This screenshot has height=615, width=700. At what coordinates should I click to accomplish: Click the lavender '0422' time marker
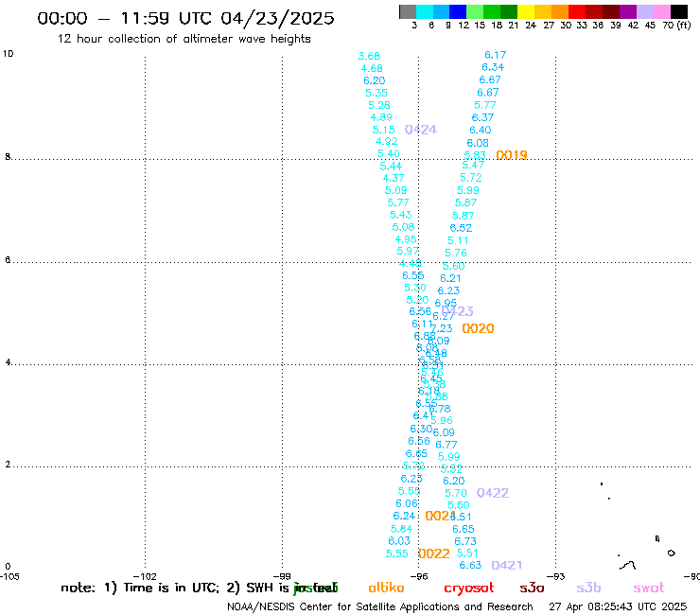pyautogui.click(x=493, y=493)
